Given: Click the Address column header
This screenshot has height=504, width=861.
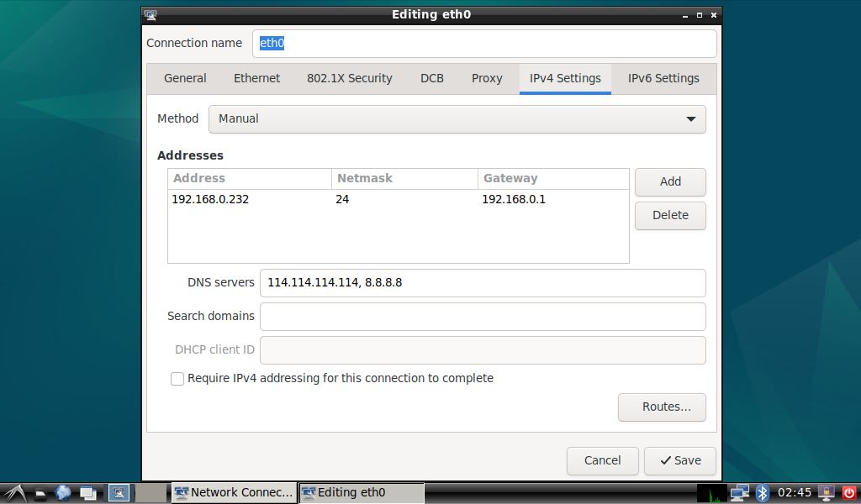Looking at the screenshot, I should (250, 179).
